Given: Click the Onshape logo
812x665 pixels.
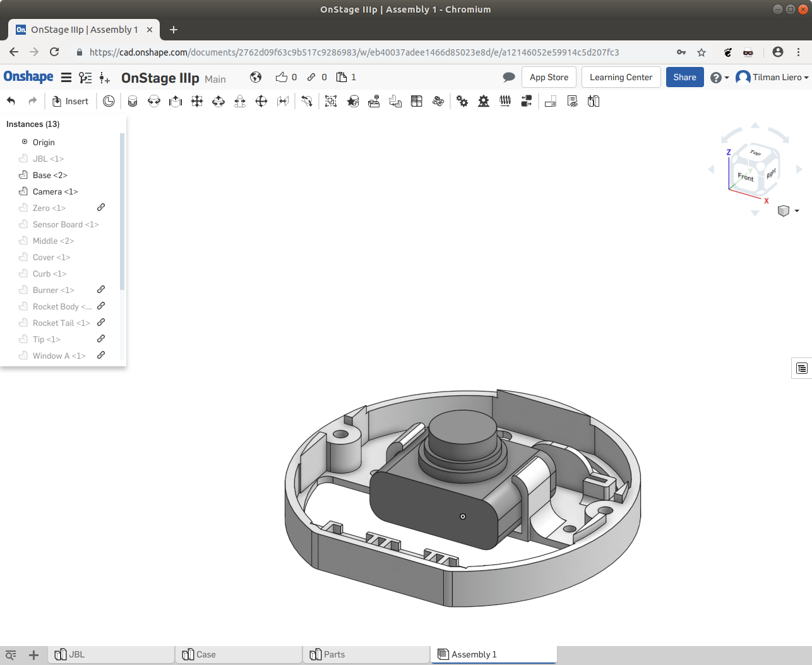Looking at the screenshot, I should (x=28, y=76).
